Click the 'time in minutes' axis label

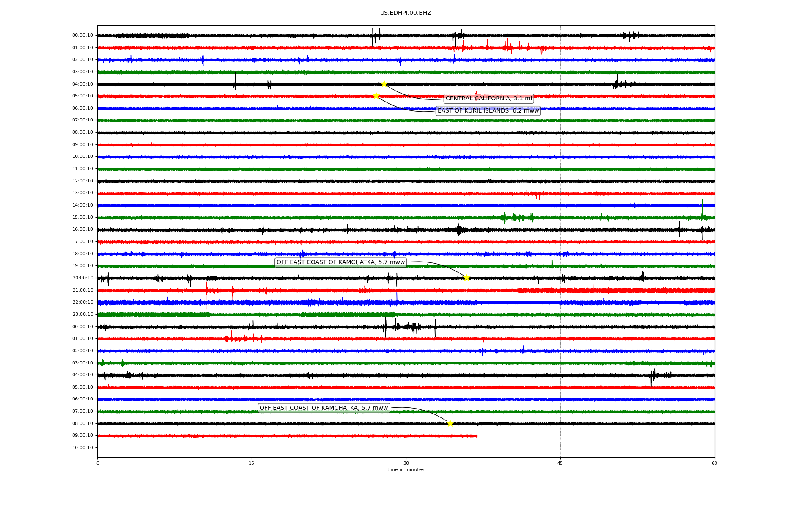406,470
